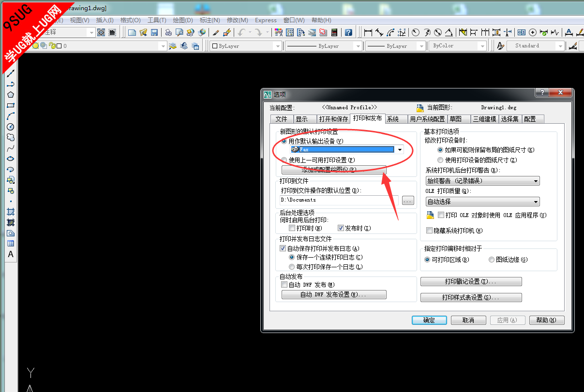Enable 打印时 background plot checkbox
Image resolution: width=584 pixels, height=392 pixels.
292,228
